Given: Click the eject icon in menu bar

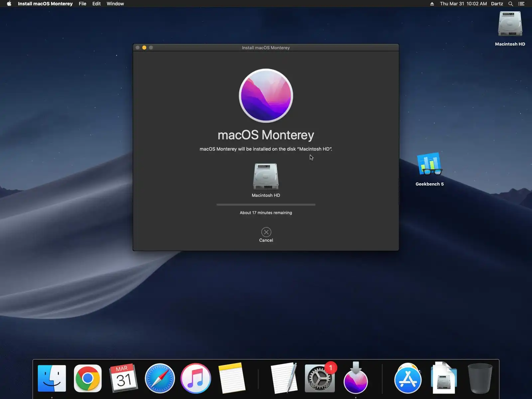Looking at the screenshot, I should pyautogui.click(x=432, y=4).
